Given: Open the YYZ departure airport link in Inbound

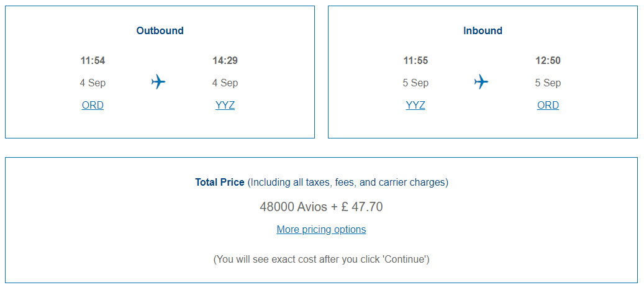Looking at the screenshot, I should coord(415,106).
